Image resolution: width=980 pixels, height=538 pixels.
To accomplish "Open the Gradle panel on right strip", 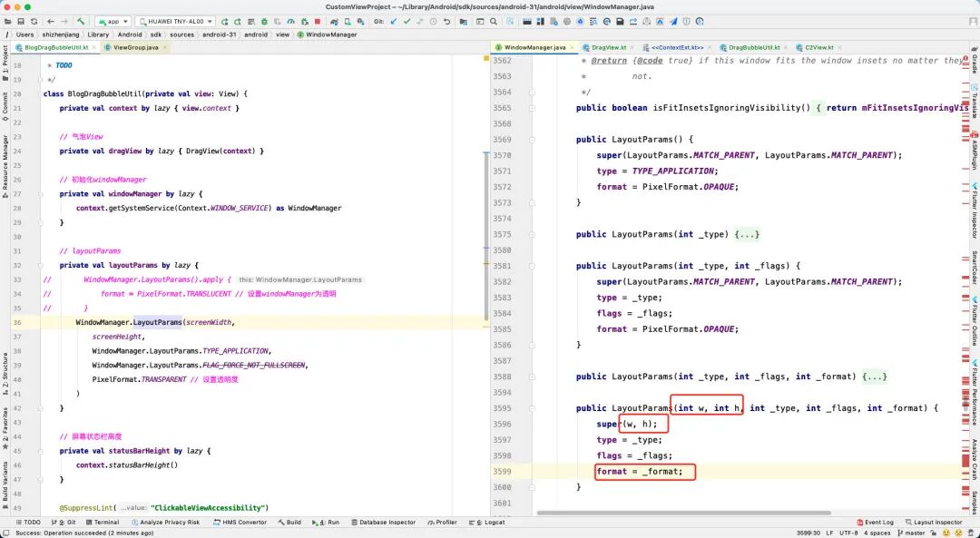I will (x=975, y=60).
